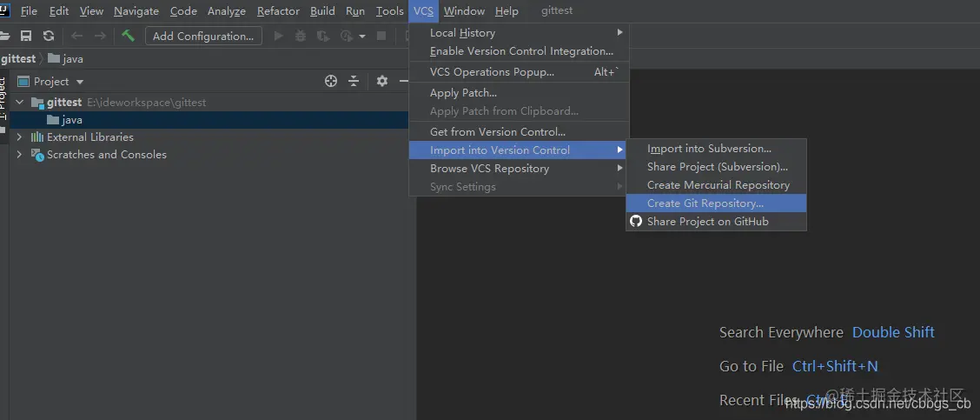The image size is (980, 420).
Task: Expand the Browse VCS Repository submenu
Action: 620,169
